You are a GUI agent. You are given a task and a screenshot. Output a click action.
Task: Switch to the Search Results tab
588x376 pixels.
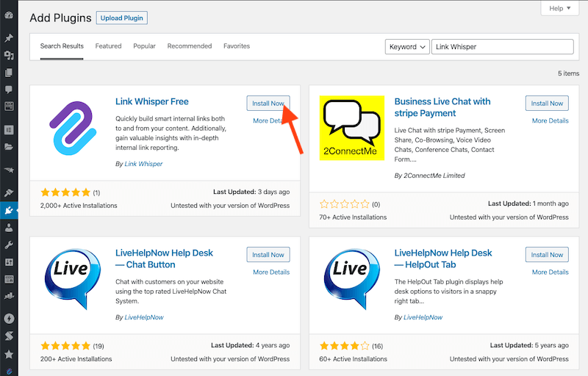point(62,46)
